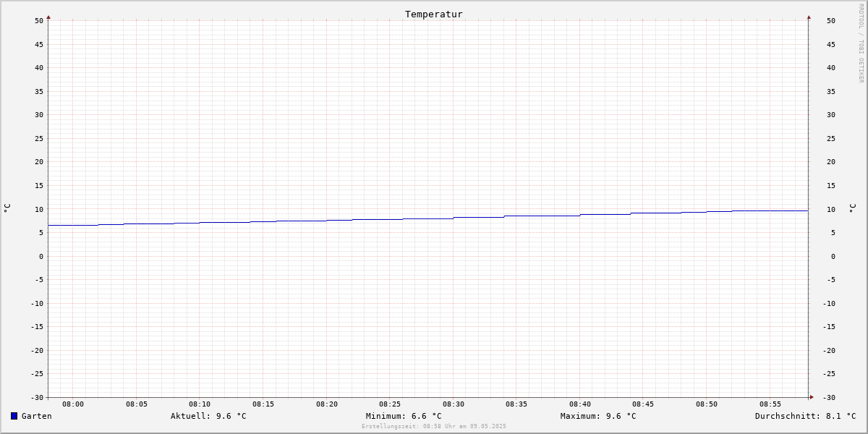Click the 08:25 time axis label
Image resolution: width=868 pixels, height=434 pixels.
click(x=390, y=404)
